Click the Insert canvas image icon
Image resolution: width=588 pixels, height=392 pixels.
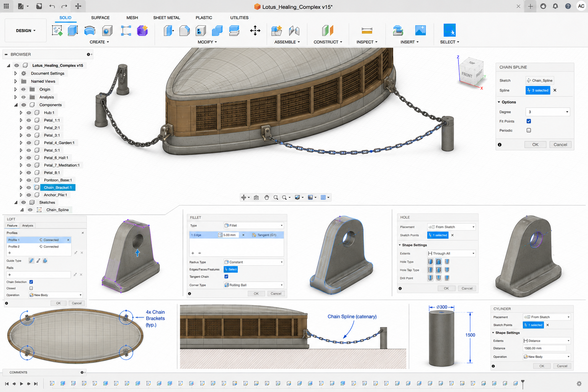pos(420,31)
